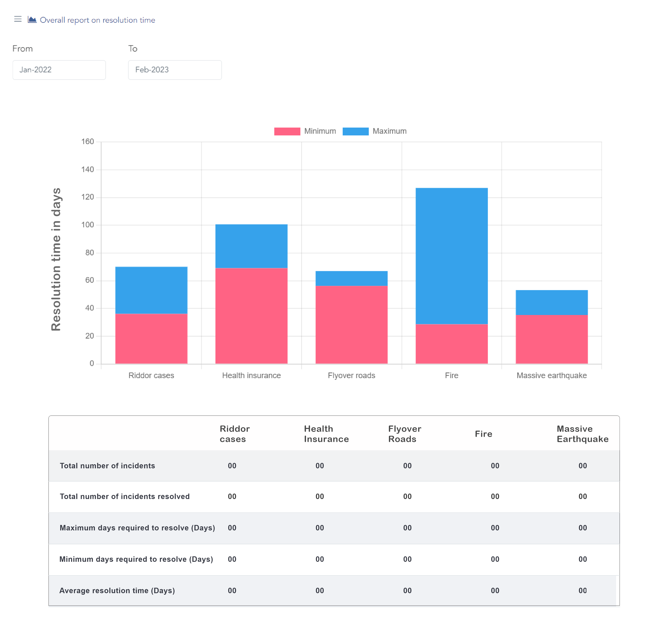The height and width of the screenshot is (644, 655).
Task: Select Massive Earthquake table column header
Action: [x=582, y=434]
